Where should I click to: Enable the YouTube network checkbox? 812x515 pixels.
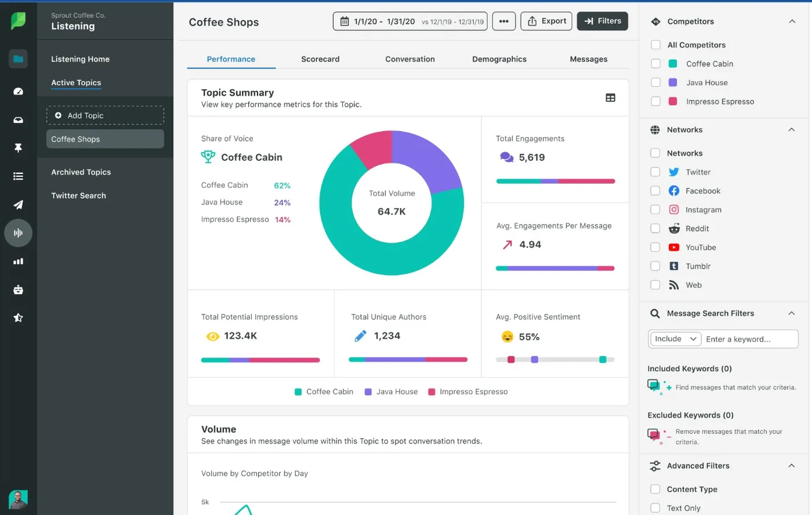[655, 247]
